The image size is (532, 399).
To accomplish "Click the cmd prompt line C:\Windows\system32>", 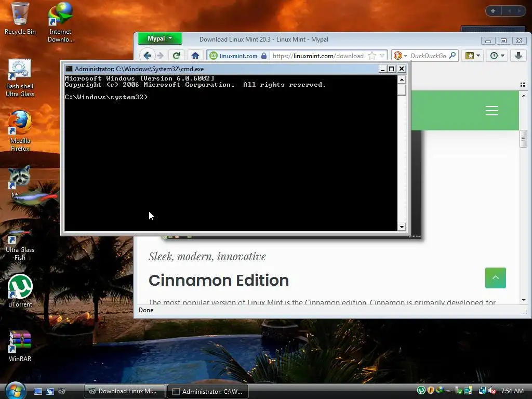I will (x=106, y=97).
